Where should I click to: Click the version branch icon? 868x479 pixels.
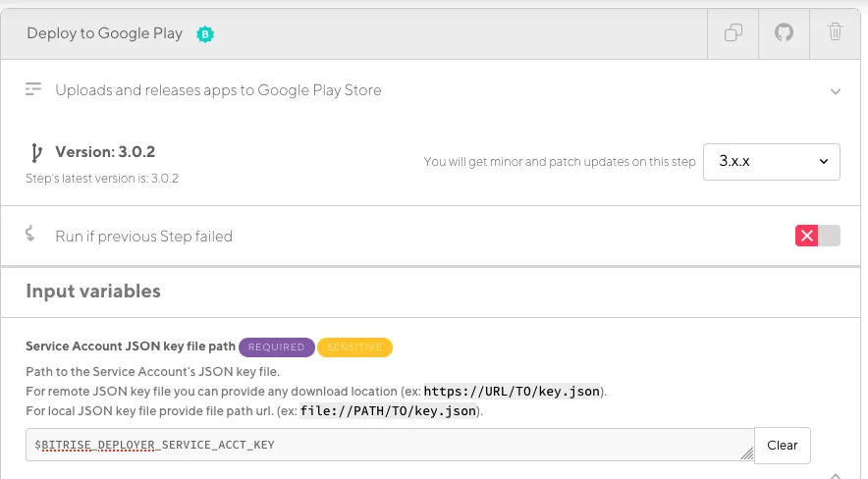point(36,152)
